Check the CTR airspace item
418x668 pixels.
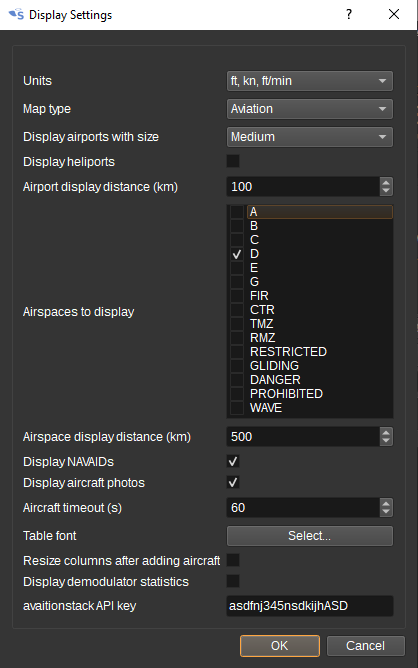pos(237,310)
